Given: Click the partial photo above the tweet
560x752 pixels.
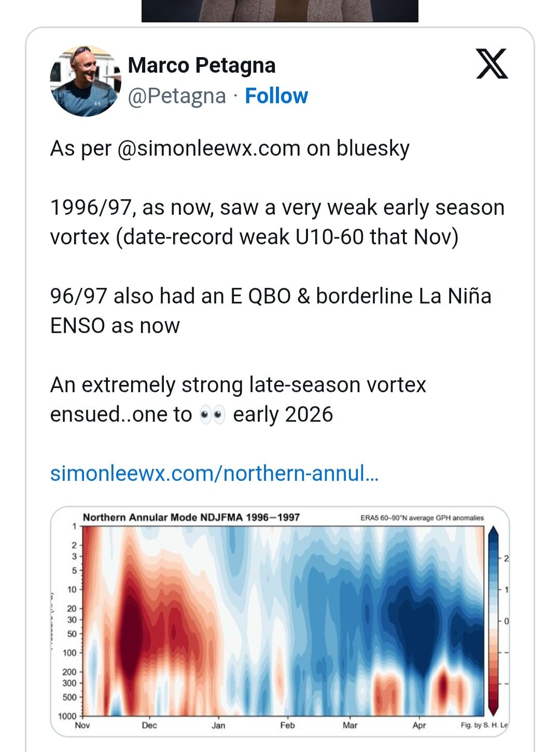Looking at the screenshot, I should [x=280, y=11].
